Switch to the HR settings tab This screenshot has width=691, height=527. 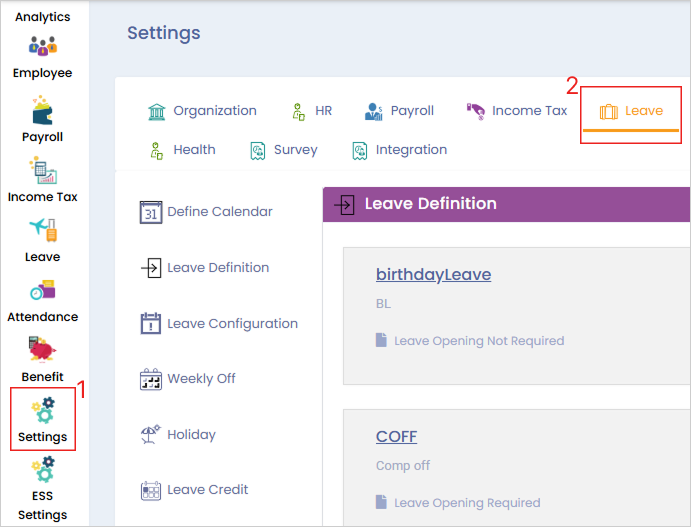[x=311, y=111]
